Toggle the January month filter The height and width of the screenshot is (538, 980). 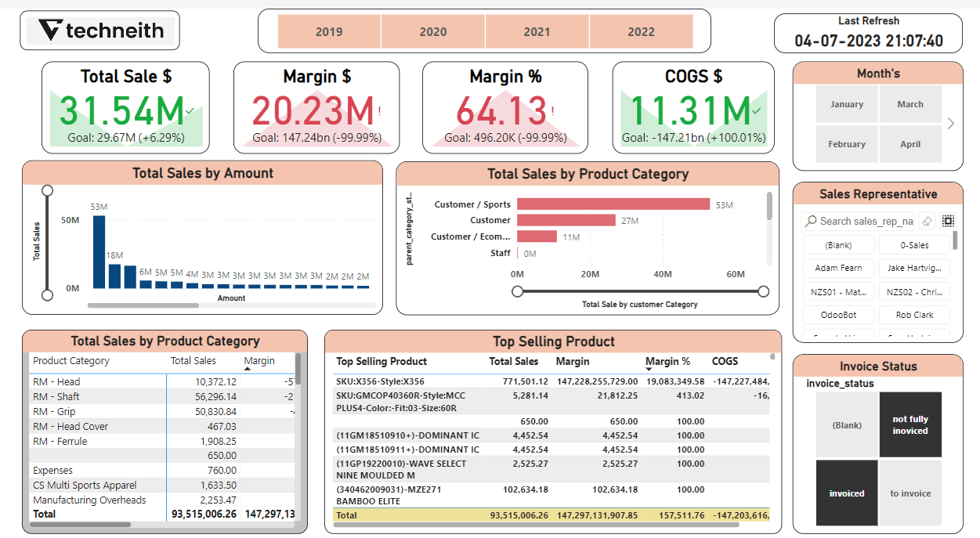point(847,103)
